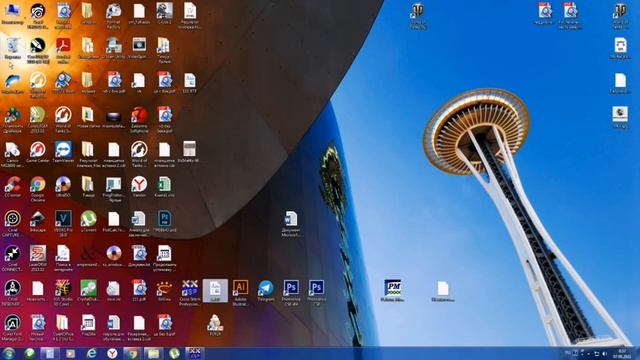
Task: Open the red Game Center shortcut
Action: (x=38, y=152)
